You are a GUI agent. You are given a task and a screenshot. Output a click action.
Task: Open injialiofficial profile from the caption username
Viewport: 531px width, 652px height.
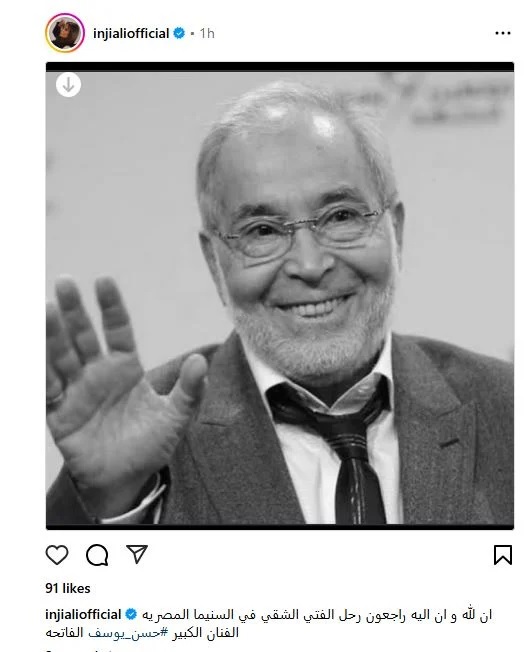click(x=83, y=614)
